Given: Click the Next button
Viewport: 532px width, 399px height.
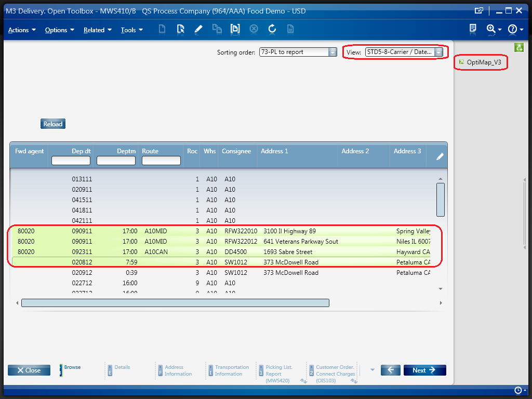Looking at the screenshot, I should pos(424,370).
